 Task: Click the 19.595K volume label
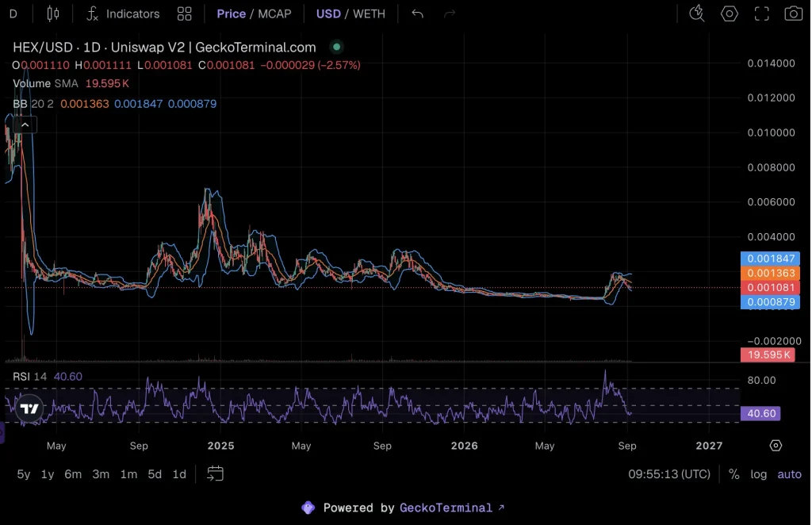pos(768,354)
